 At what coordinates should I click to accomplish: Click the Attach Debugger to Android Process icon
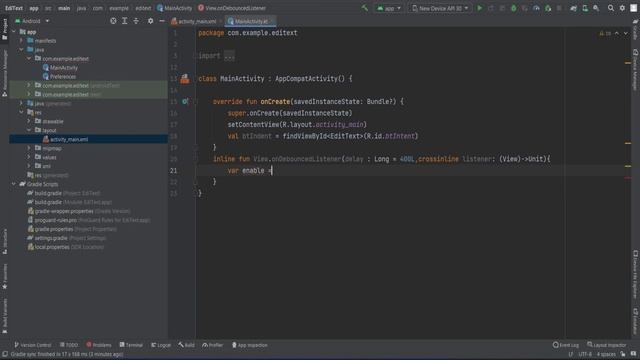click(x=548, y=8)
